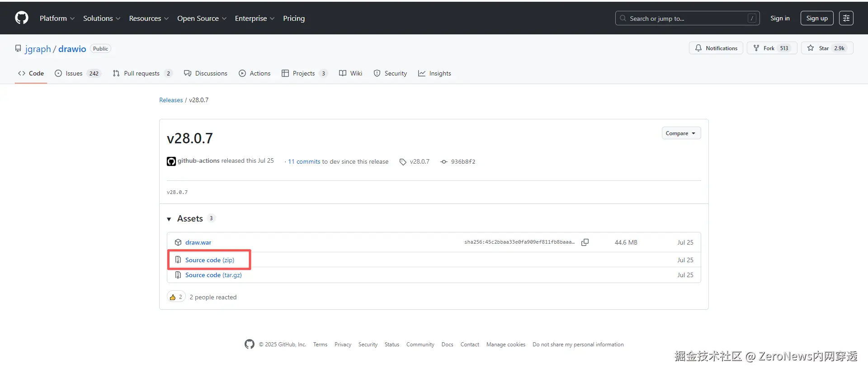Open the Discussions tab
Image resolution: width=868 pixels, height=373 pixels.
pyautogui.click(x=206, y=73)
